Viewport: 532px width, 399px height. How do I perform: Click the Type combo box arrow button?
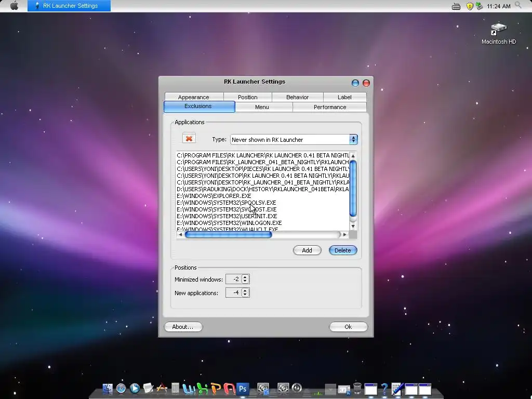click(353, 139)
